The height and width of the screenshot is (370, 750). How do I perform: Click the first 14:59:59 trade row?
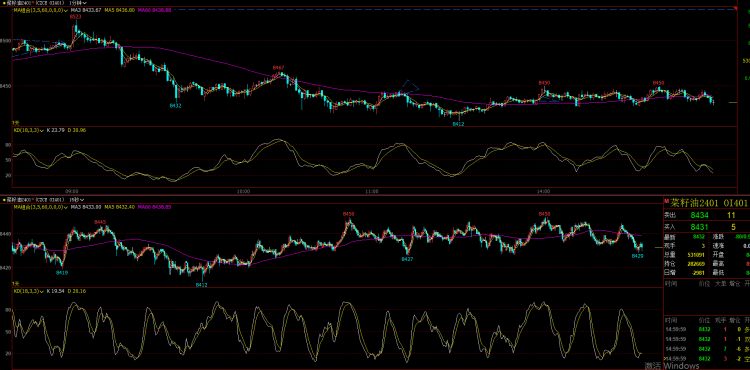click(706, 329)
